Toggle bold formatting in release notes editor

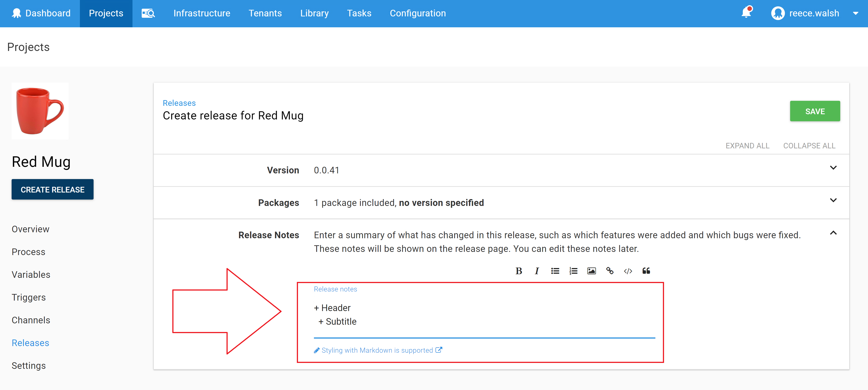tap(519, 271)
